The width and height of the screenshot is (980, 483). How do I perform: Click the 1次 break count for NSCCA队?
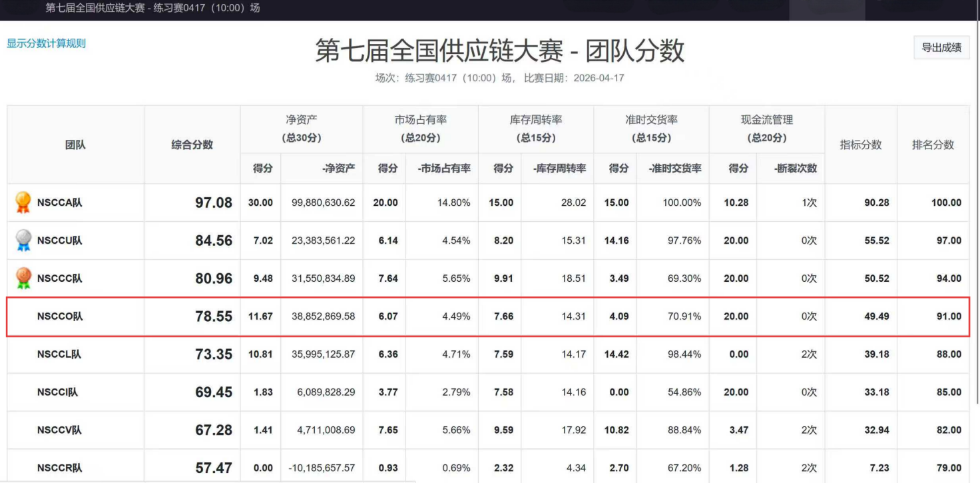pos(809,203)
